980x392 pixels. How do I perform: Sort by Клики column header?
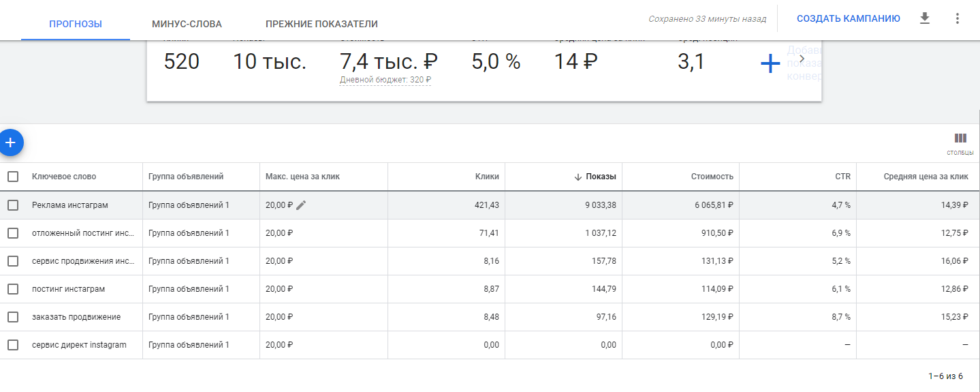point(487,177)
